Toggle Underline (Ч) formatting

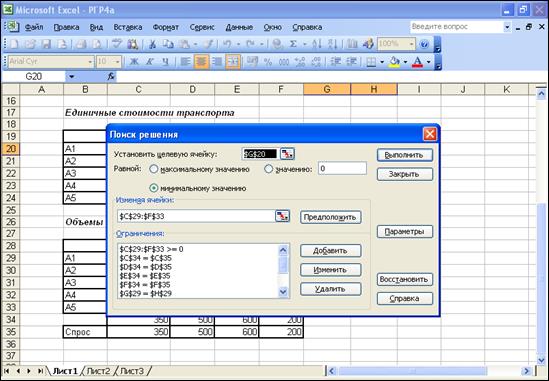165,62
